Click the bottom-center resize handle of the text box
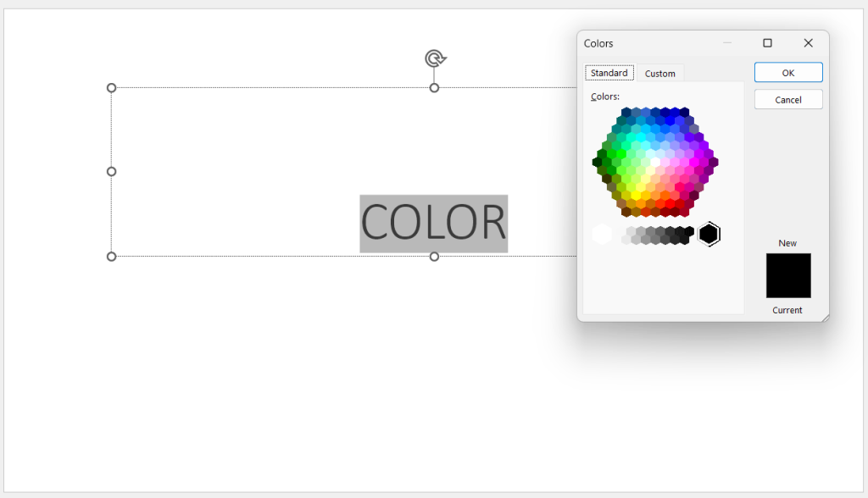 tap(434, 256)
